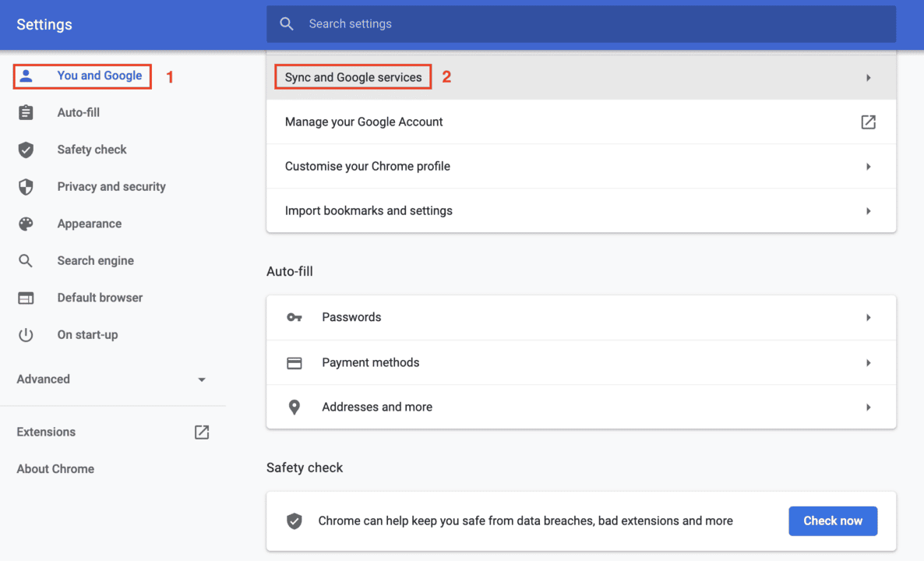Click the Appearance palette icon
This screenshot has width=924, height=561.
point(26,224)
